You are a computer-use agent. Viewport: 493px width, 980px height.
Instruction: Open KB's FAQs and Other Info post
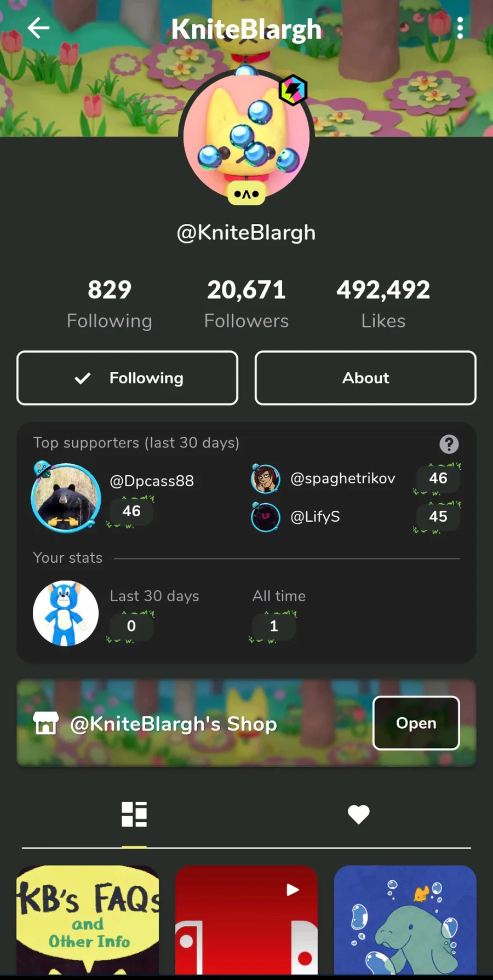pos(88,920)
